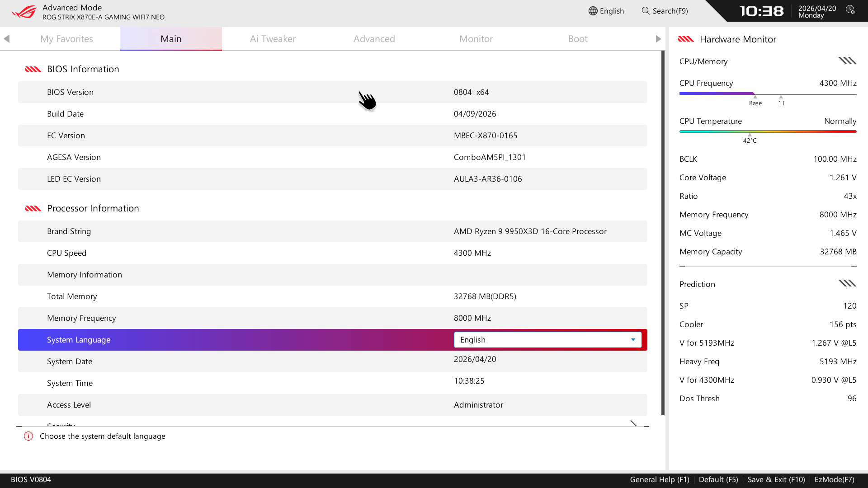Select the Boot tab
The height and width of the screenshot is (488, 868).
(x=577, y=39)
